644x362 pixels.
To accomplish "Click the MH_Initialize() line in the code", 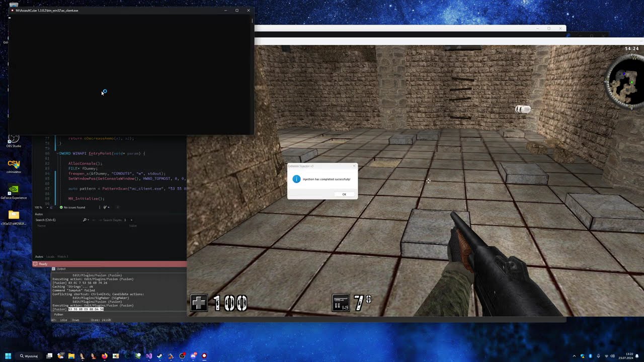I will tap(86, 199).
